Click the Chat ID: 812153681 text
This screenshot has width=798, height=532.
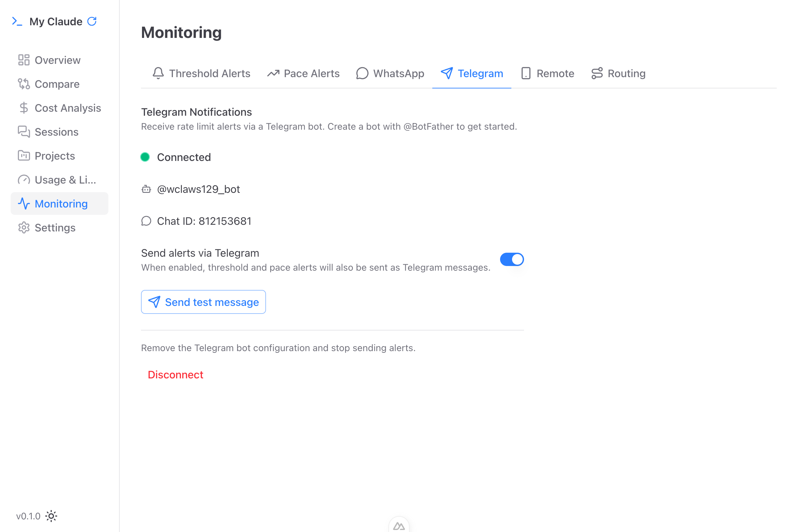204,221
